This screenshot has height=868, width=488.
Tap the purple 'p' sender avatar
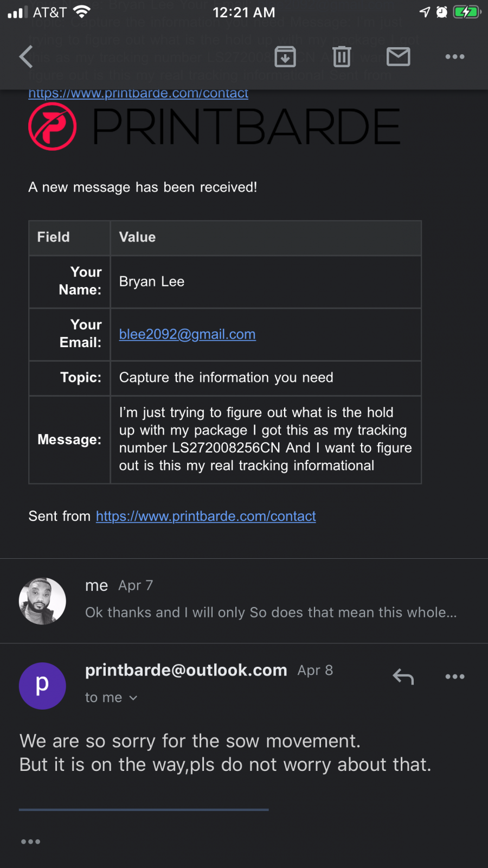pyautogui.click(x=42, y=686)
